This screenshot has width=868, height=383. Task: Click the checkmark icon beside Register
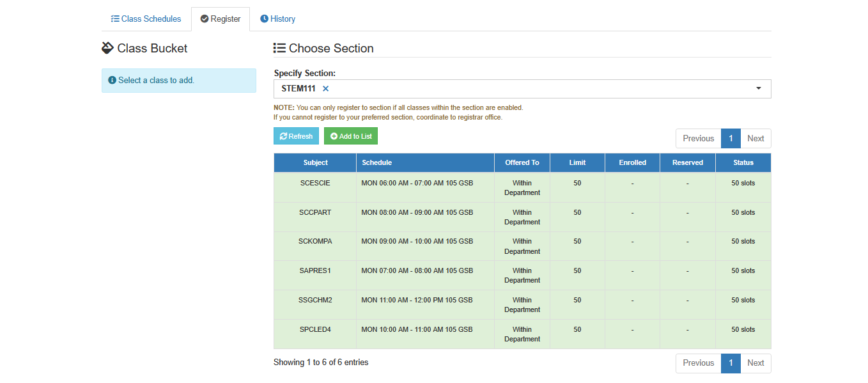(205, 19)
